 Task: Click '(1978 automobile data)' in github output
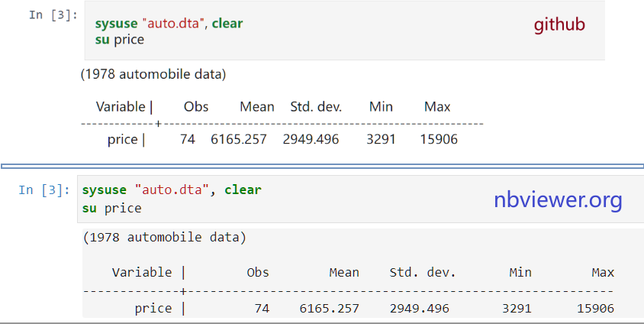coord(153,75)
